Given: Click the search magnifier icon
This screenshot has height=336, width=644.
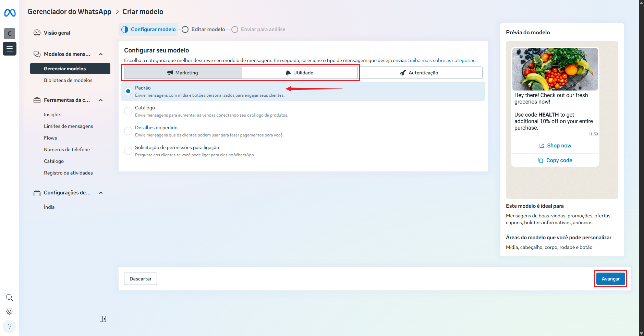Looking at the screenshot, I should click(10, 298).
